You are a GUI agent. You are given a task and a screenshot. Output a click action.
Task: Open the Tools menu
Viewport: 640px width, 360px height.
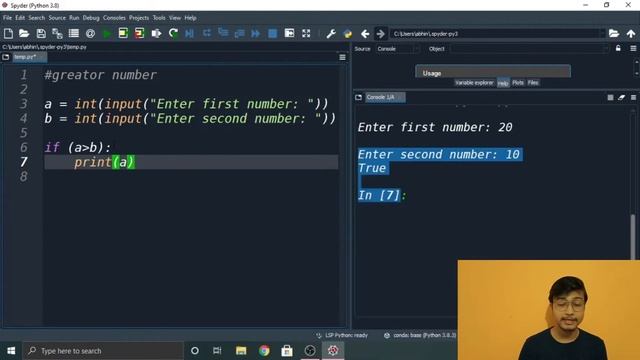(x=159, y=18)
